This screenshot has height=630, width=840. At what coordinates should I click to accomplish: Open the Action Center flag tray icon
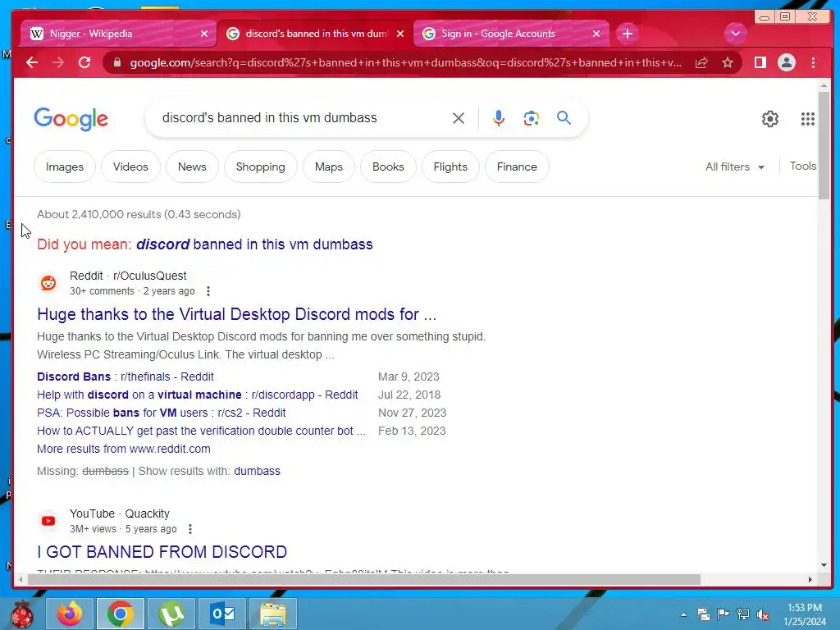tap(723, 614)
